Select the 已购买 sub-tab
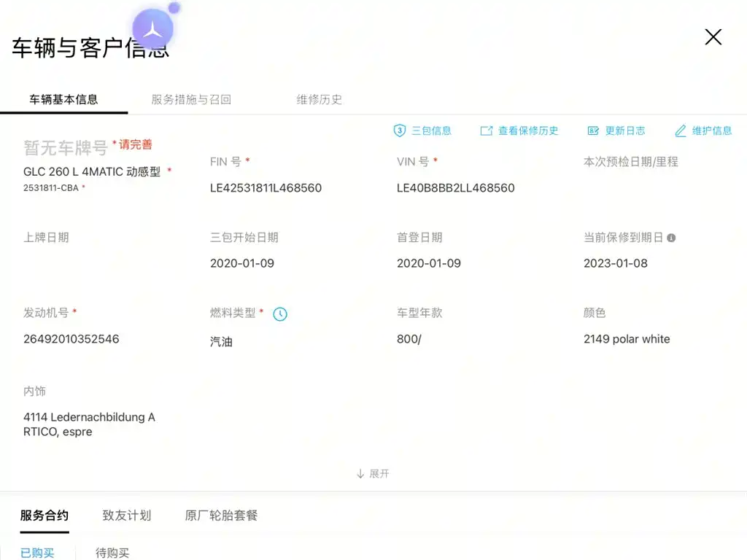 (x=37, y=553)
